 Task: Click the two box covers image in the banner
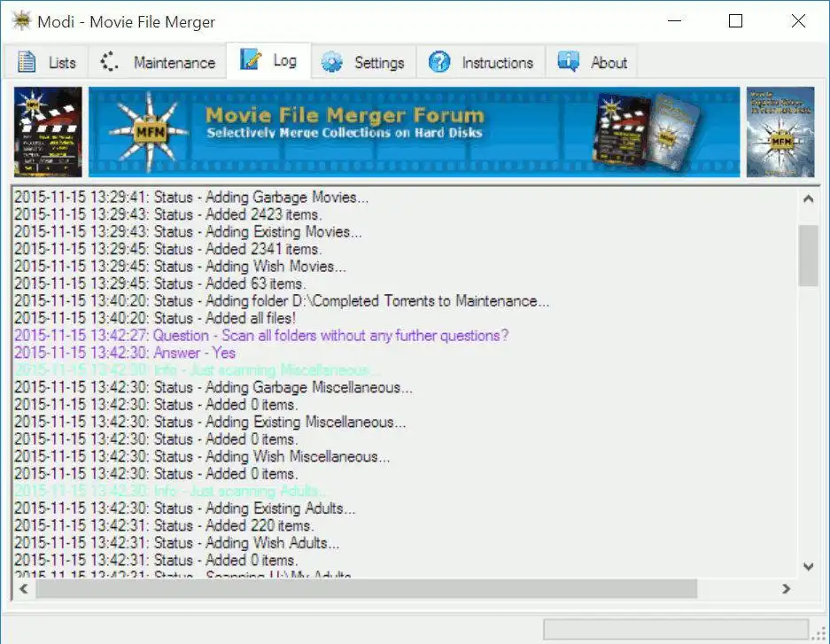(x=647, y=131)
